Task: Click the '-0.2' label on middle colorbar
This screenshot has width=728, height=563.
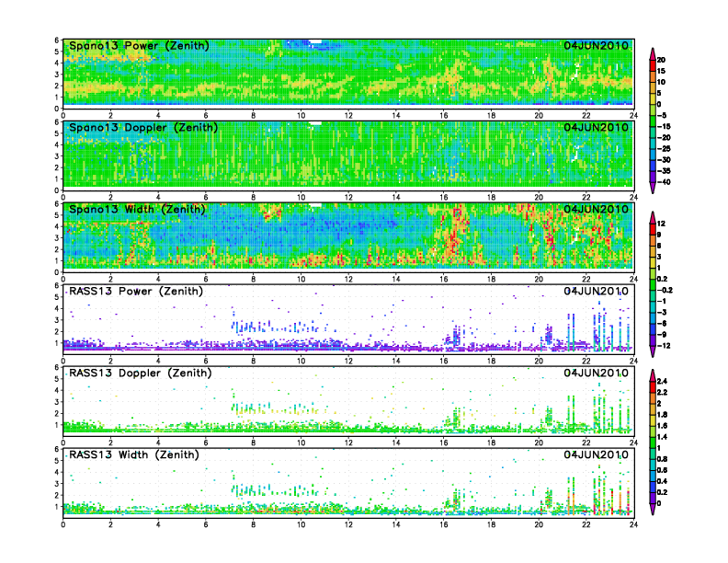Action: pyautogui.click(x=665, y=291)
